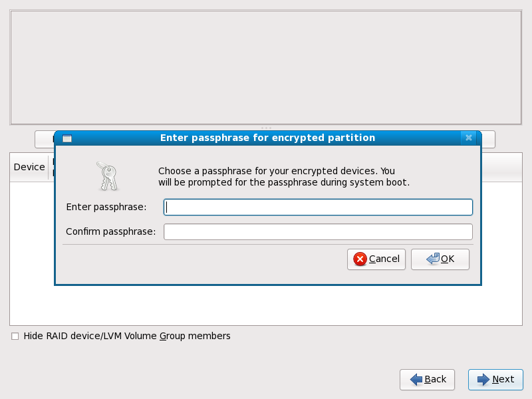Focus the Confirm passphrase text field
Viewport: 532px width, 399px height.
[318, 232]
